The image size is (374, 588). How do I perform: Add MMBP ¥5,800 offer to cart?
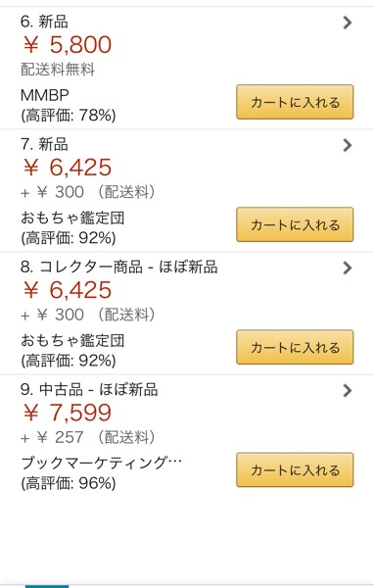click(x=295, y=102)
